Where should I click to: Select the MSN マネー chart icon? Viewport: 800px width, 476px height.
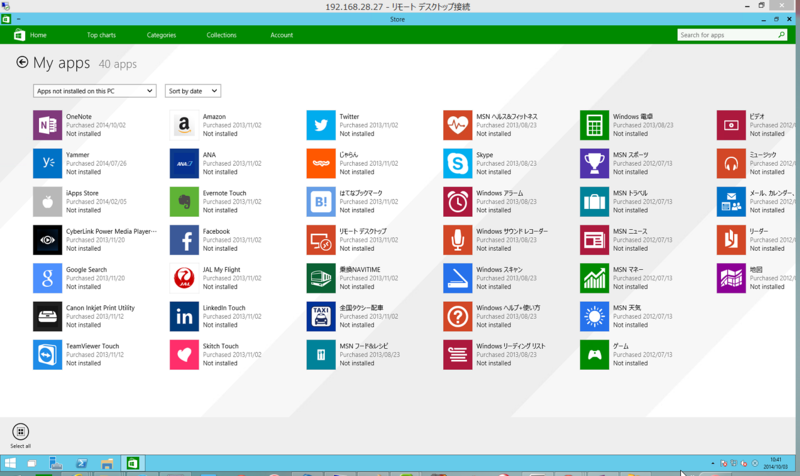[x=594, y=278]
